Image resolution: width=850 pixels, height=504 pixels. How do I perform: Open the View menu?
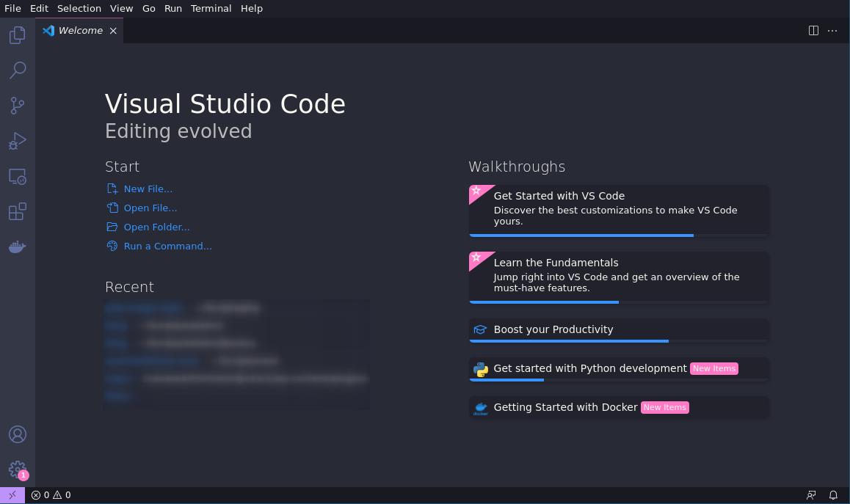[121, 8]
